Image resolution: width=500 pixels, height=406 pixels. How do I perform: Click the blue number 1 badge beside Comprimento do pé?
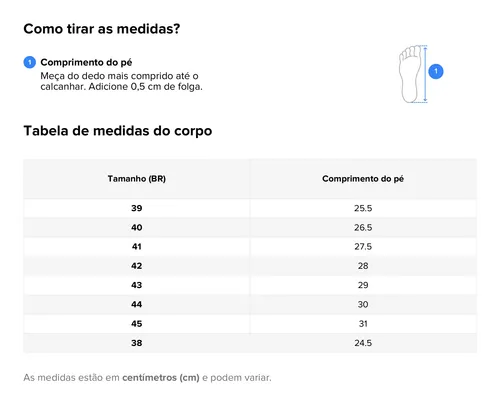[x=30, y=62]
